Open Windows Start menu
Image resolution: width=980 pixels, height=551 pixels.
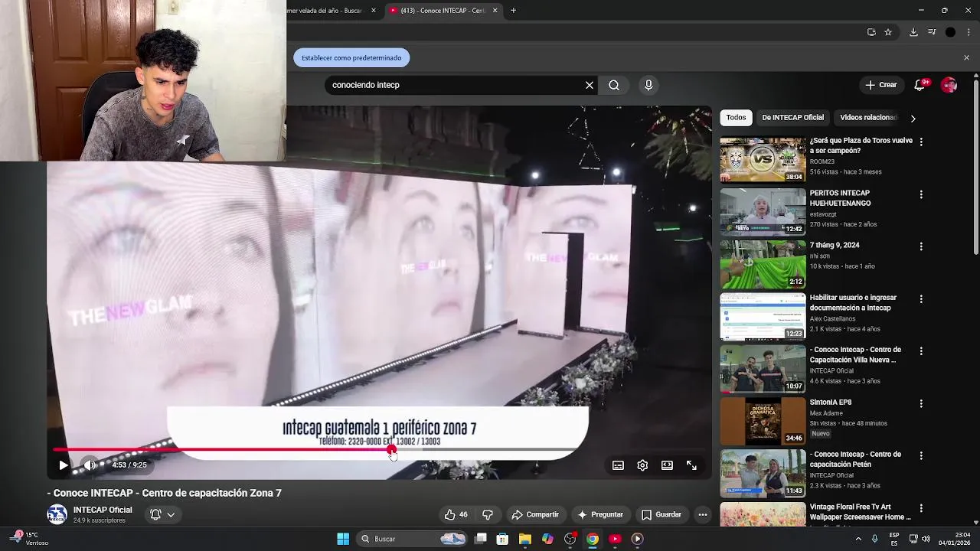[343, 539]
